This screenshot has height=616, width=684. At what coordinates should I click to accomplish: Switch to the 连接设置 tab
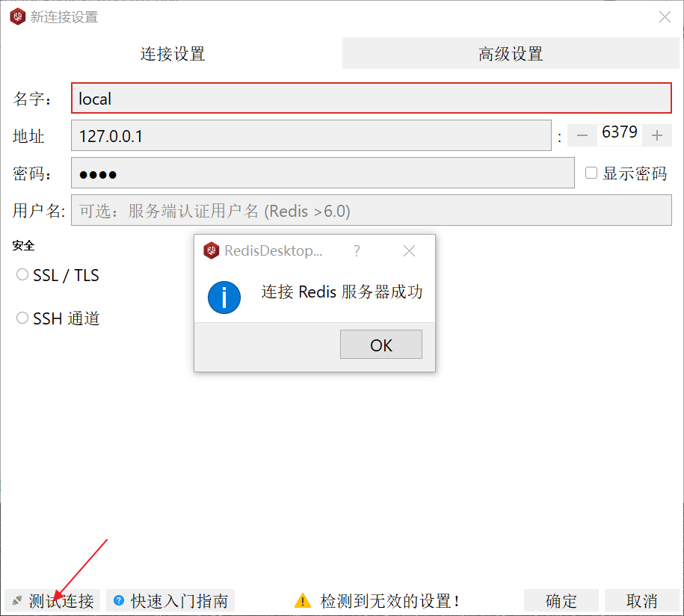coord(173,54)
